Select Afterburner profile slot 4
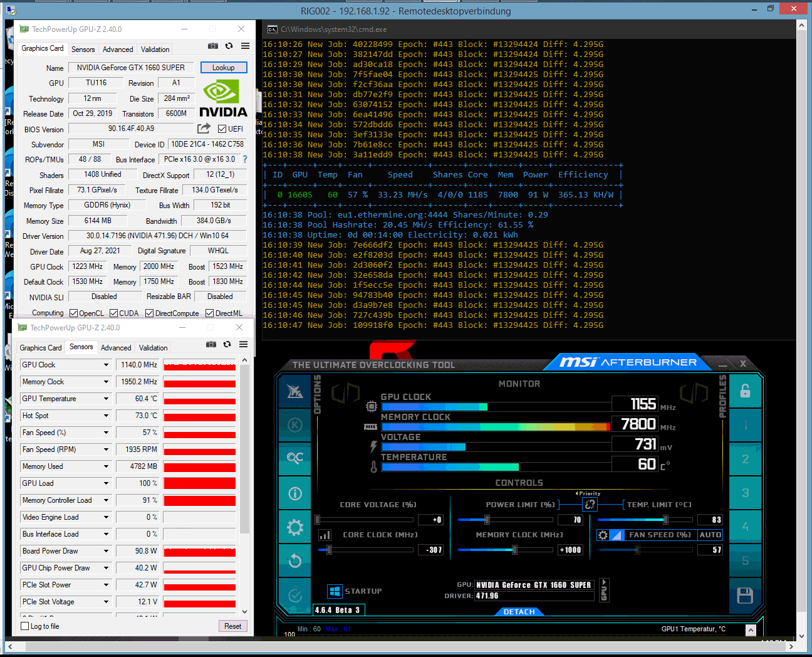812x657 pixels. (745, 527)
